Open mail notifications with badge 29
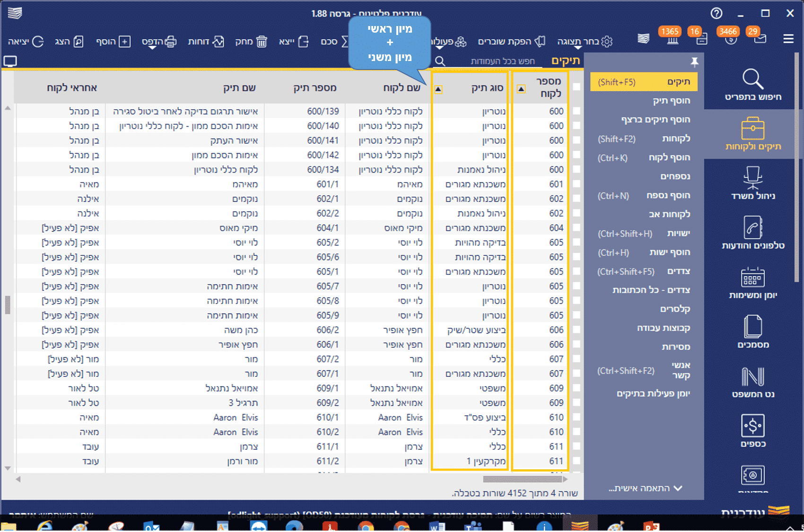Viewport: 804px width, 532px height. [760, 38]
